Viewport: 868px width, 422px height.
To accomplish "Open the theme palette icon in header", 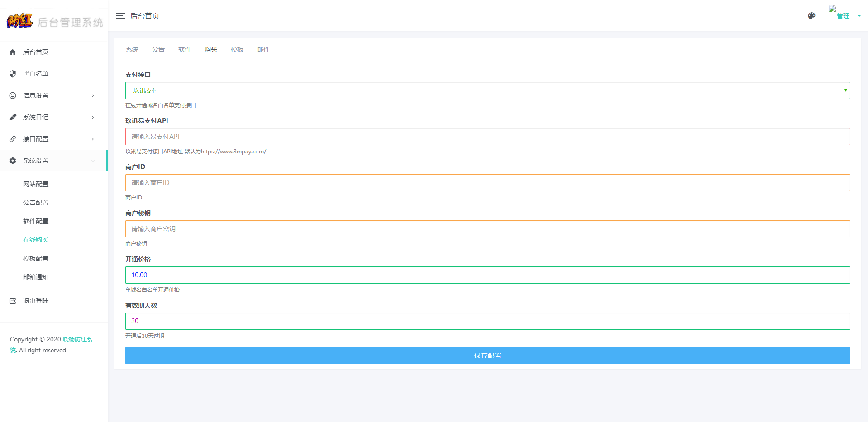I will click(811, 16).
